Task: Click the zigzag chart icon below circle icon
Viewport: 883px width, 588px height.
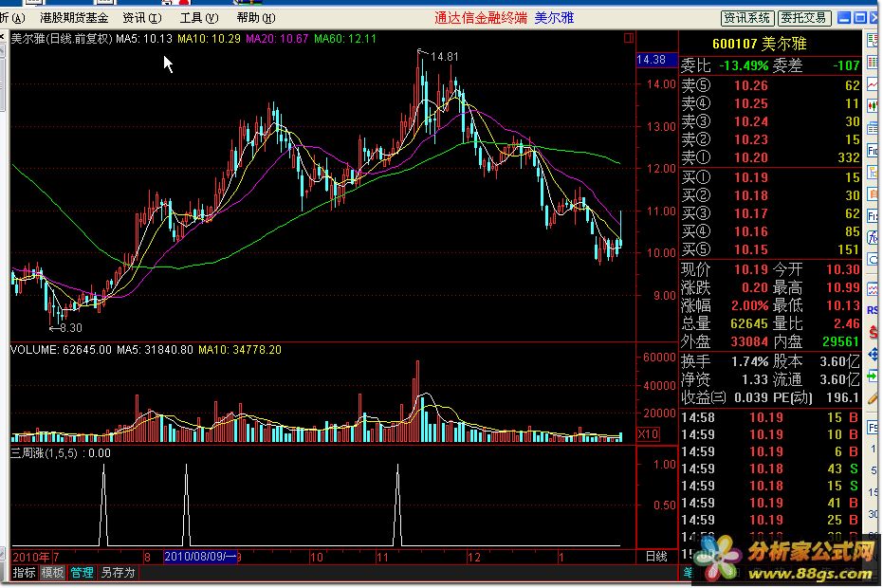Action: pyautogui.click(x=873, y=289)
